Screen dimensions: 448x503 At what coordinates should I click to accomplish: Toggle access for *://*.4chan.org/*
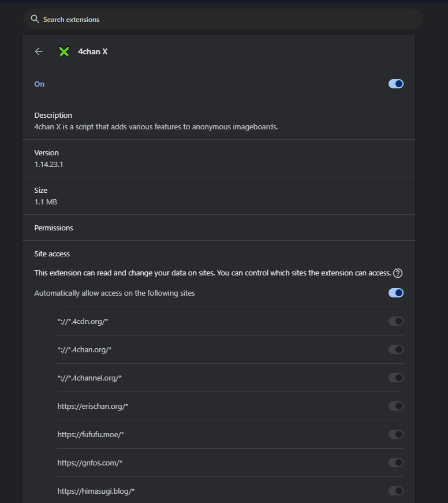coord(395,349)
